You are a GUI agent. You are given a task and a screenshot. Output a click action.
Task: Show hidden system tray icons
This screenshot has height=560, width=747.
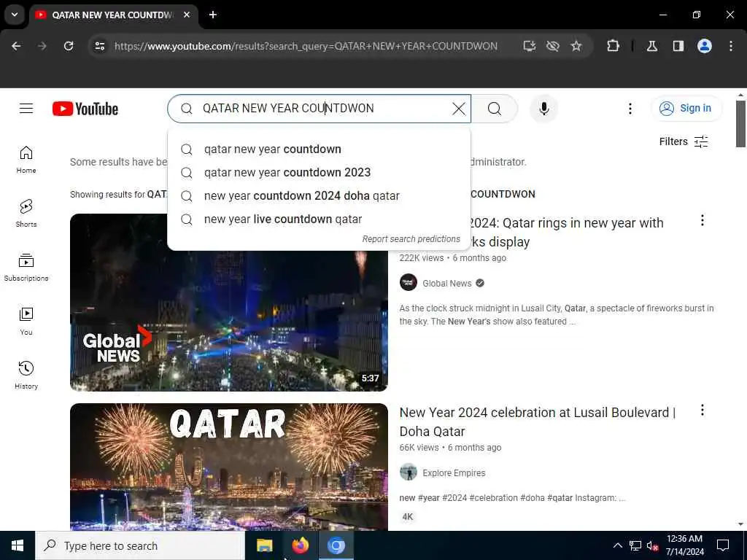click(x=617, y=545)
